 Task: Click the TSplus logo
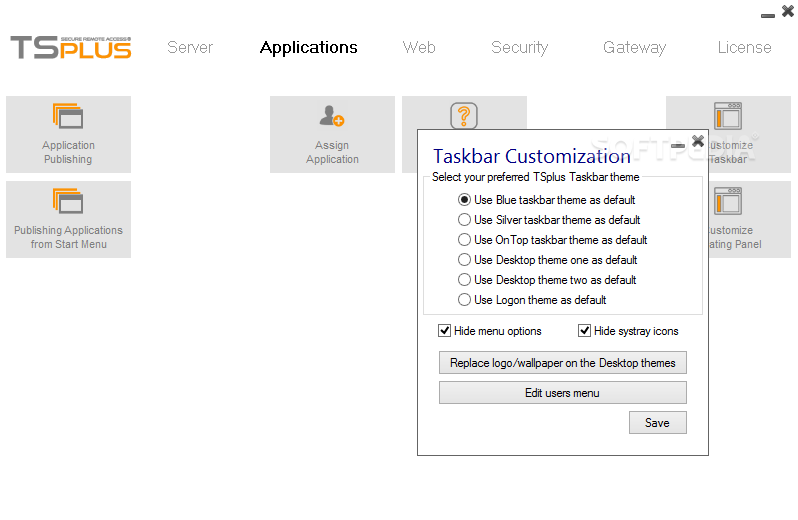point(71,47)
